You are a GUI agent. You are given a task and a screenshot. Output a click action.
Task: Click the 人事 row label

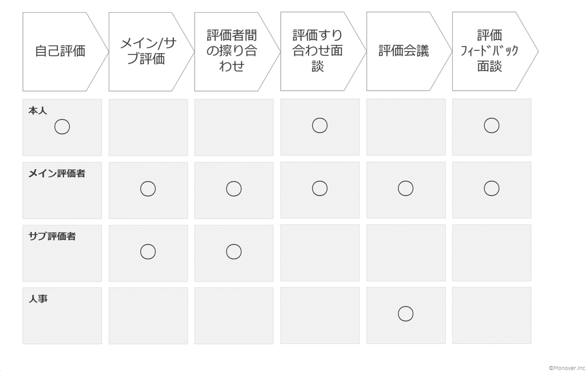tap(38, 299)
